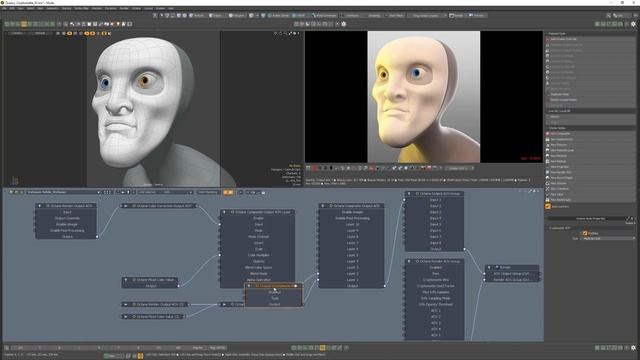Screen dimensions: 640x360
Task: Click the red stop icon in render viewport toolbar
Action: (314, 168)
